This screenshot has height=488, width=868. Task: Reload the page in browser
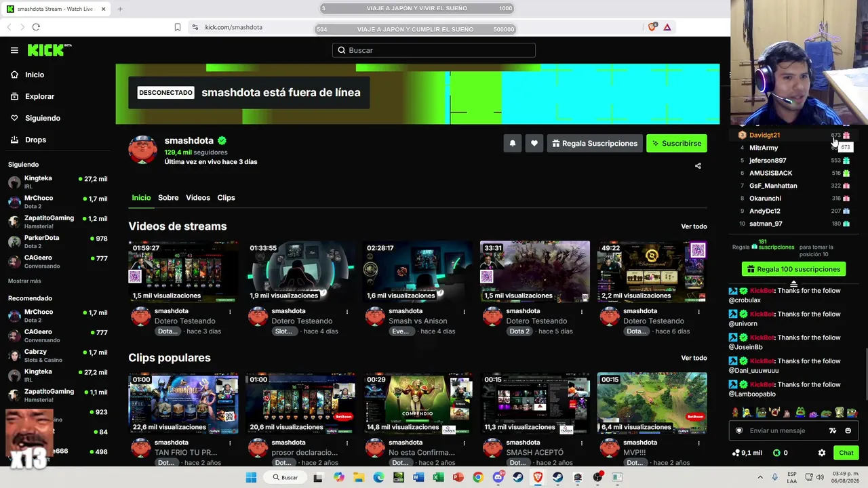point(36,27)
